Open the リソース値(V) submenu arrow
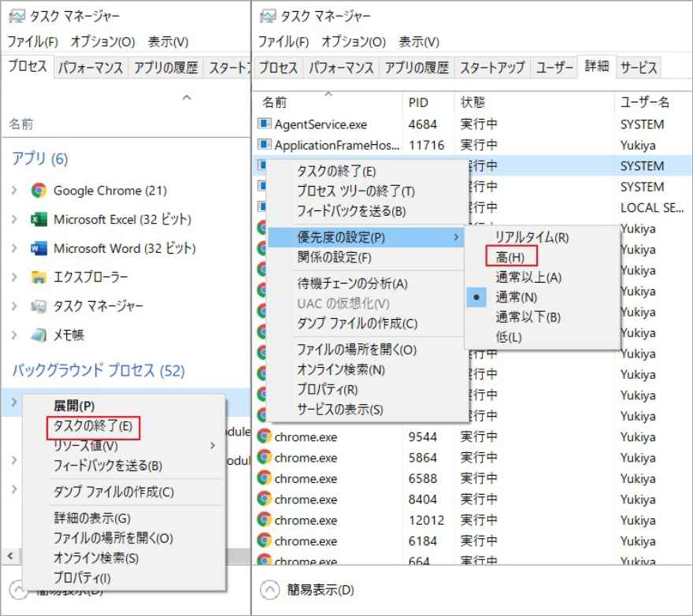This screenshot has width=693, height=616. tap(213, 446)
